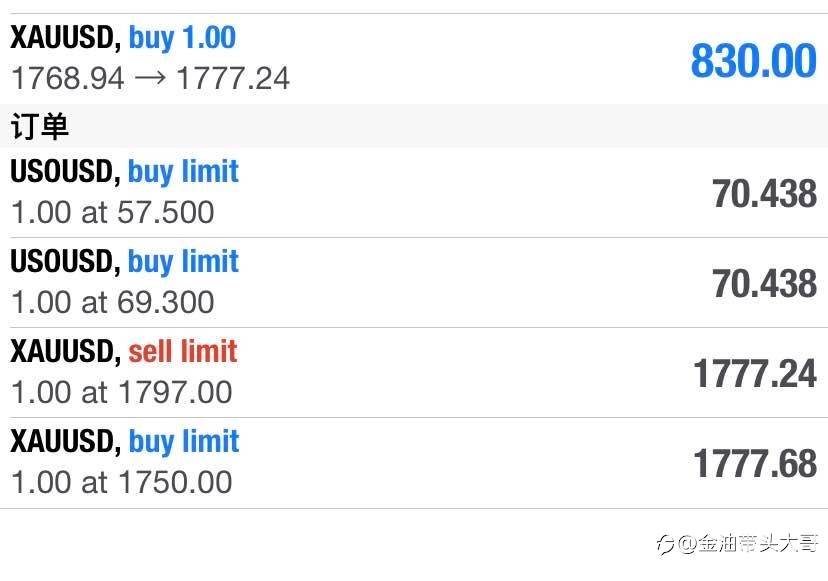Click the 70.438 price on 69.300 order
This screenshot has width=828, height=581.
(x=765, y=284)
